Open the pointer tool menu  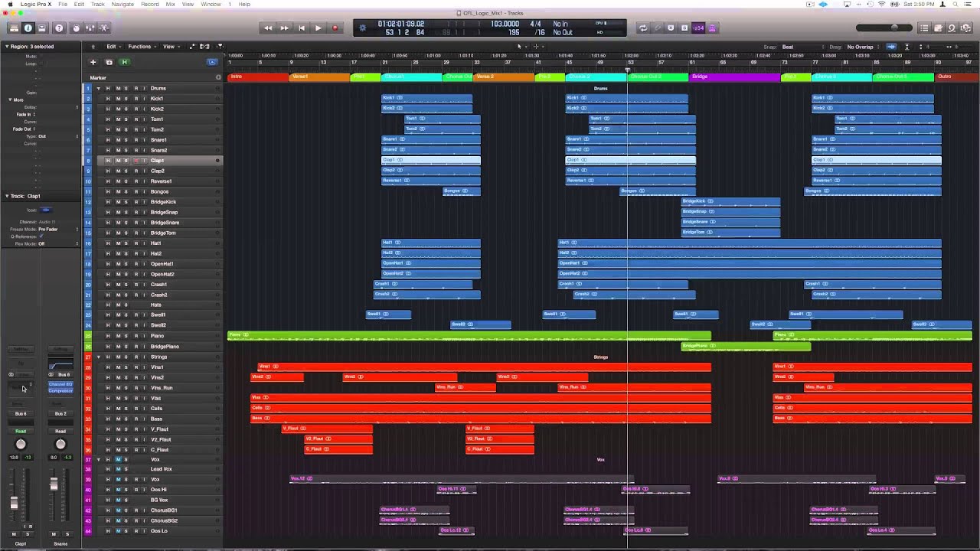(x=521, y=47)
